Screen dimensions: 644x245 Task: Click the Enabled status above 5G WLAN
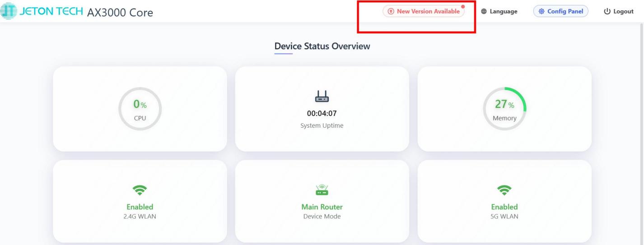[504, 207]
